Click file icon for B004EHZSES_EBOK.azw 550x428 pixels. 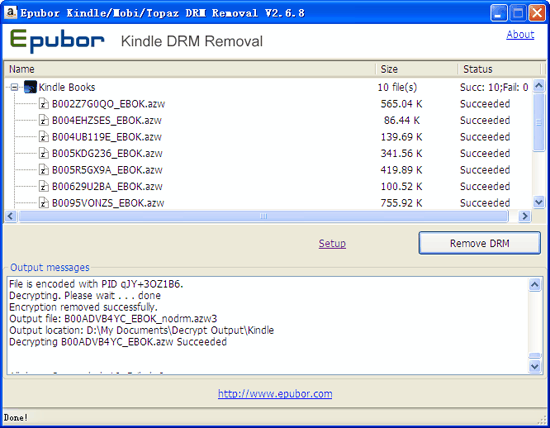pyautogui.click(x=43, y=120)
